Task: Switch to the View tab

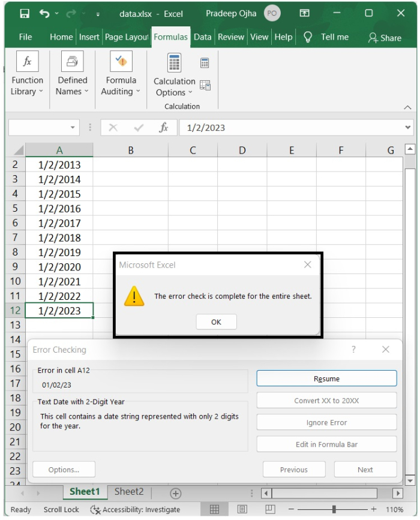Action: pyautogui.click(x=259, y=37)
